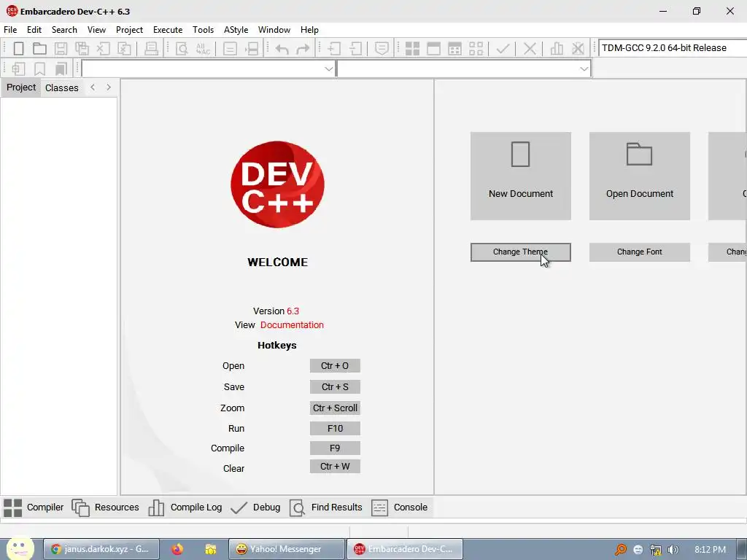Open the Compiler bottom tab
Screen dimensions: 747x560
pyautogui.click(x=34, y=507)
